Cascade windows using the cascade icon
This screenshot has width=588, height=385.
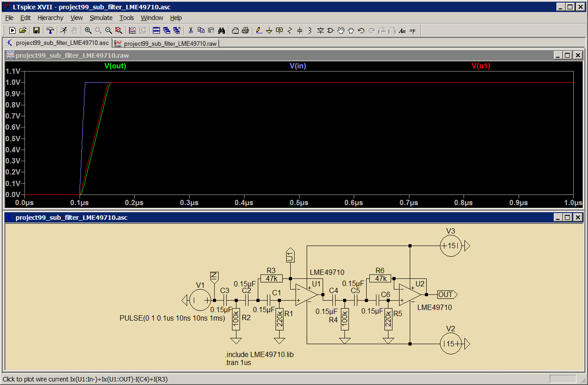tap(167, 30)
